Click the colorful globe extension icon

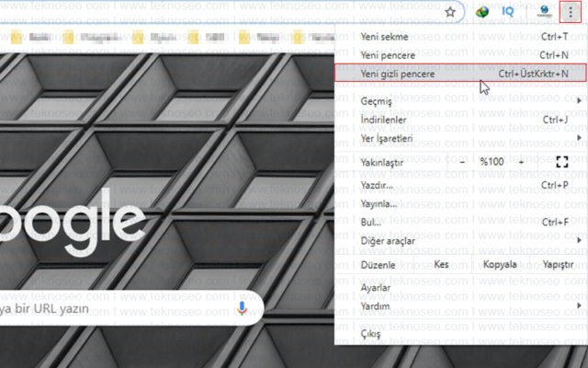pos(481,12)
